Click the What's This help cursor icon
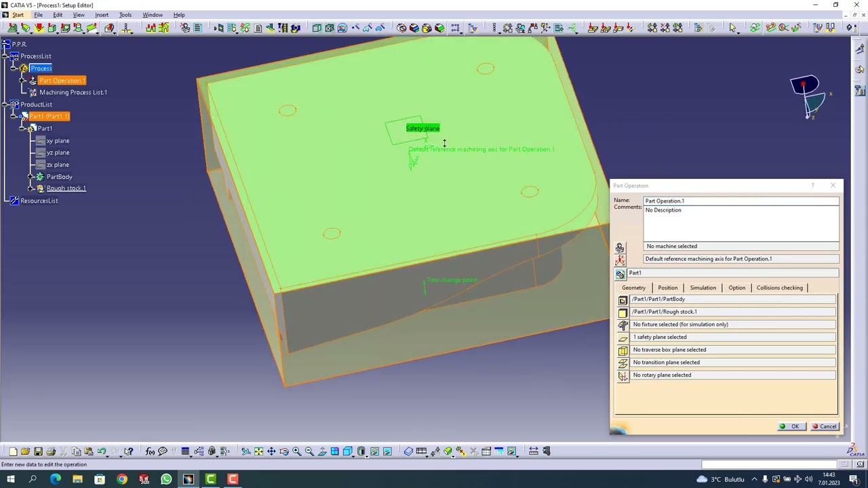868x488 pixels. (129, 451)
